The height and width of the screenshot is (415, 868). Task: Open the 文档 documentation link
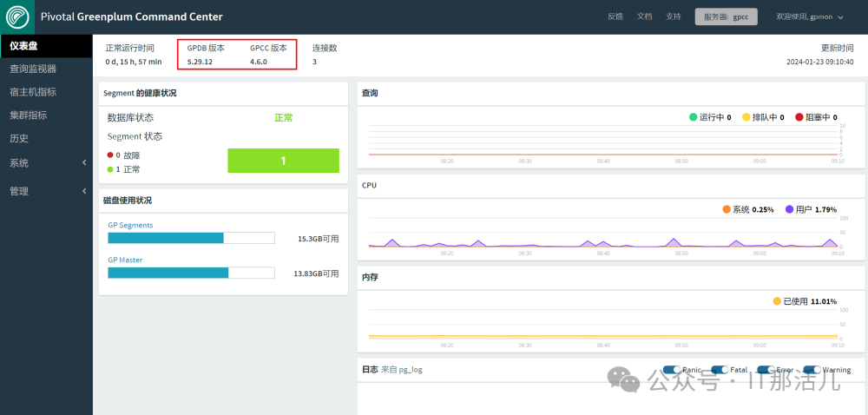click(644, 16)
